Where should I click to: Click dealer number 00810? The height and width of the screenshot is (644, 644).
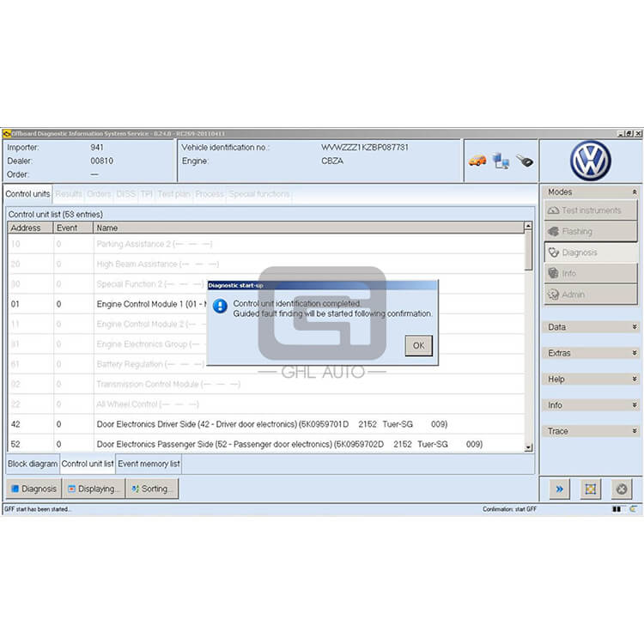click(x=102, y=161)
